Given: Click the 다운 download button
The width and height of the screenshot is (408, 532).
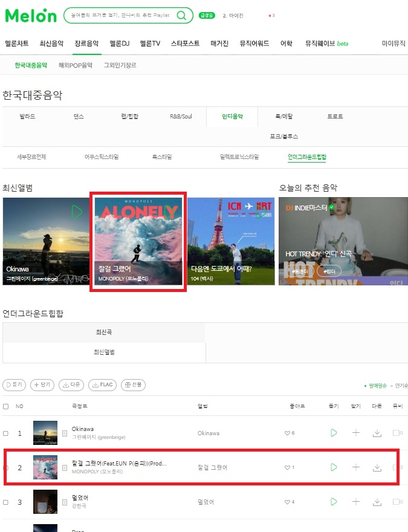Looking at the screenshot, I should (71, 384).
